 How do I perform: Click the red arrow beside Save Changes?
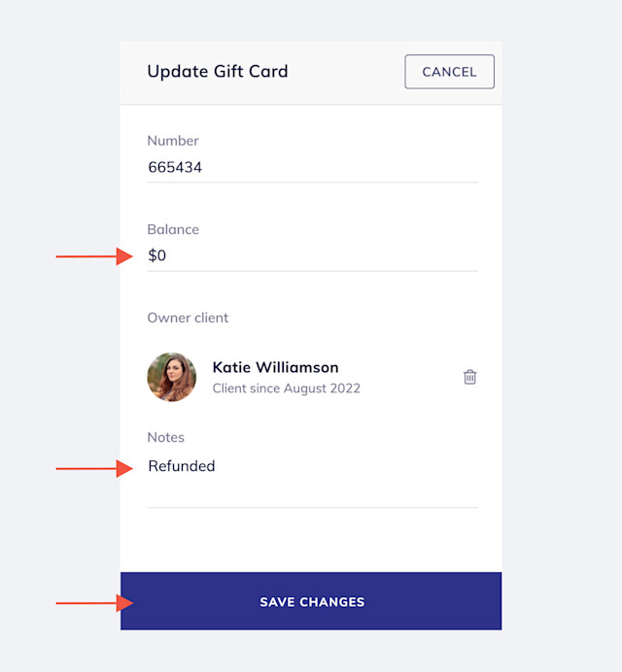[94, 603]
